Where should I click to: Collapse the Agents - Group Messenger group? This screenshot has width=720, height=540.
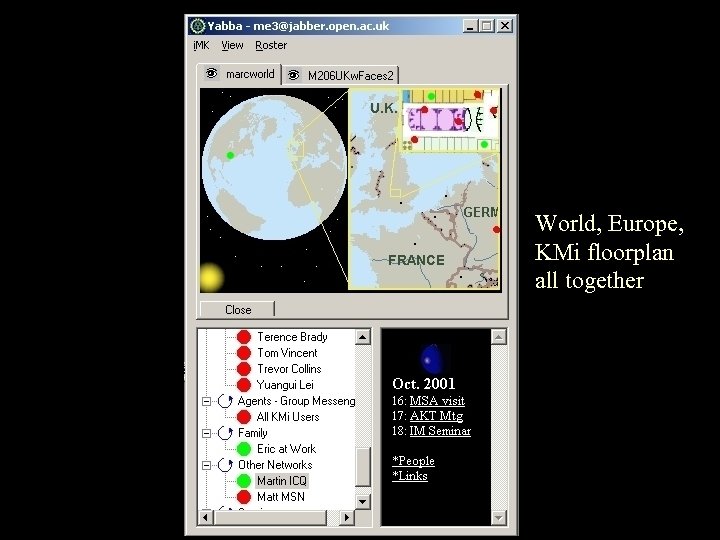tap(207, 401)
